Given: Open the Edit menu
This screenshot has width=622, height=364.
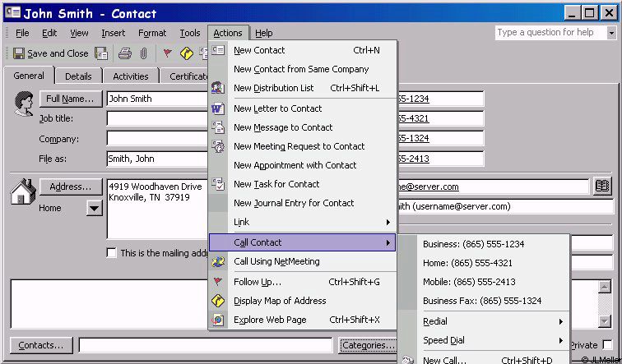Looking at the screenshot, I should click(x=49, y=33).
